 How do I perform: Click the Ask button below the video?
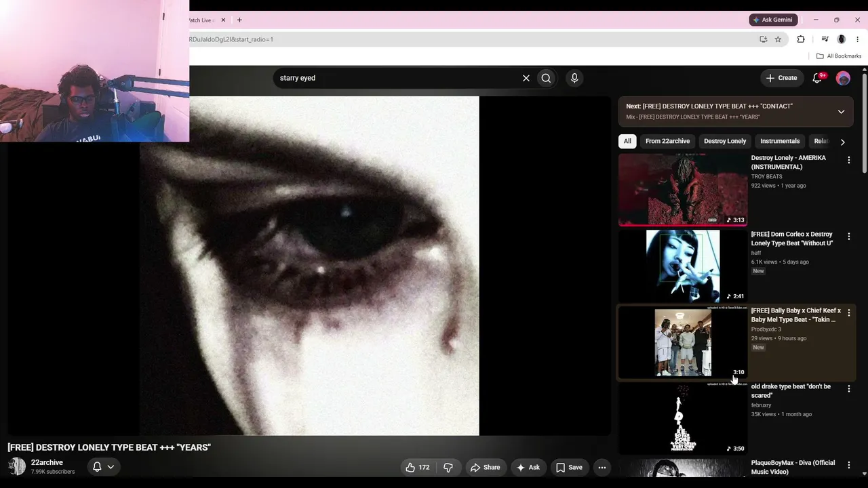tap(528, 467)
